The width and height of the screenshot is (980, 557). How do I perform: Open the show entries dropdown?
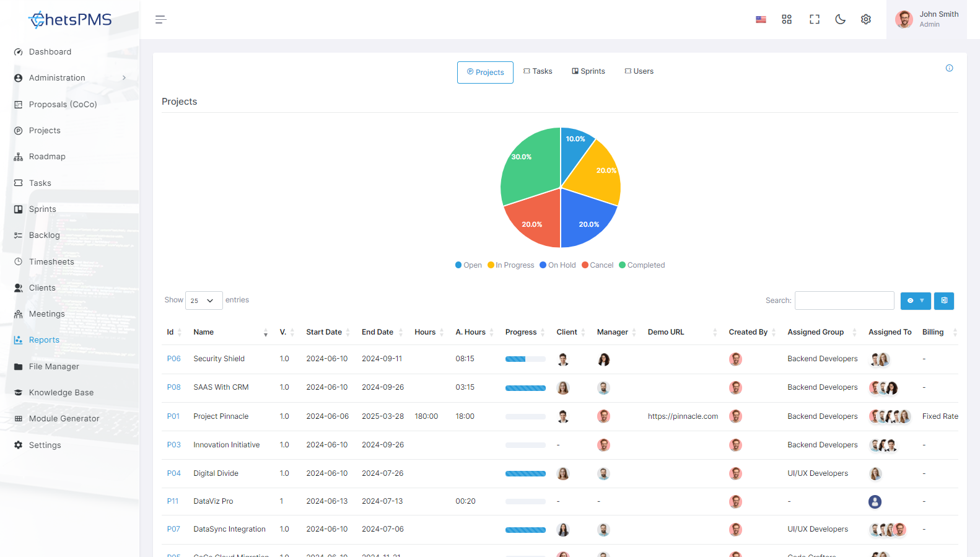(204, 300)
